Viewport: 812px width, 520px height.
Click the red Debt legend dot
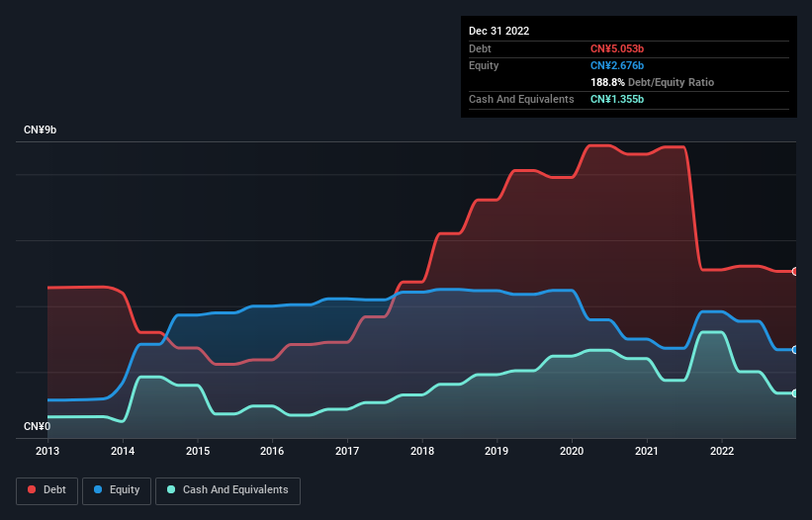click(x=32, y=489)
